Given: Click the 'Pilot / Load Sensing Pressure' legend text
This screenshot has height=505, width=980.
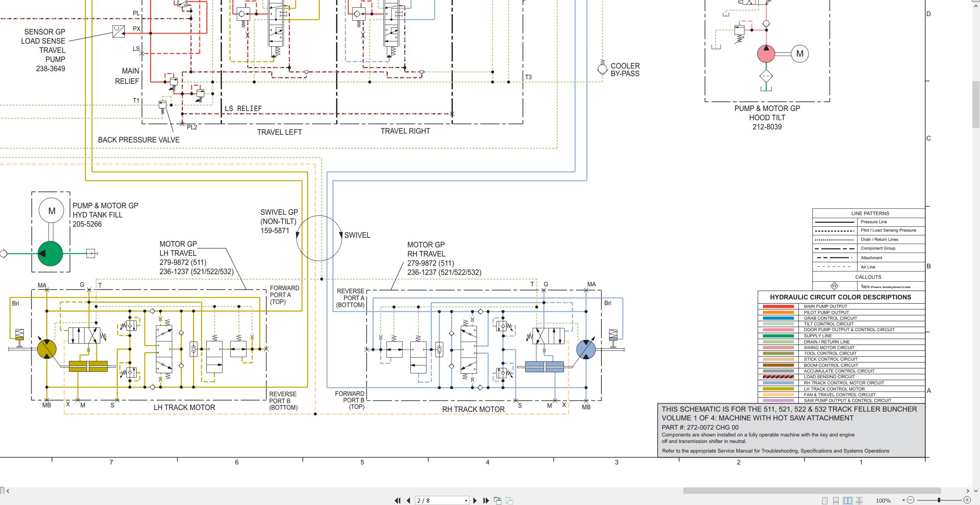Looking at the screenshot, I should pyautogui.click(x=888, y=230).
